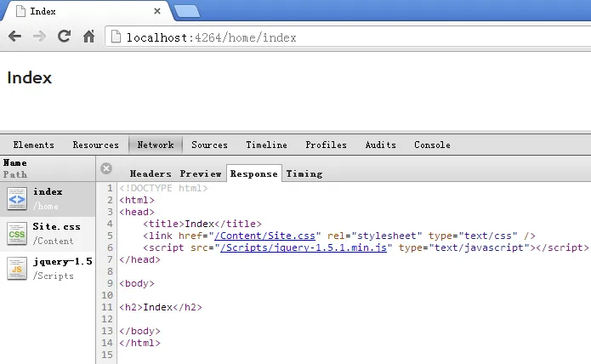
Task: Click the <!DOCTYPE html> line
Action: pyautogui.click(x=163, y=188)
